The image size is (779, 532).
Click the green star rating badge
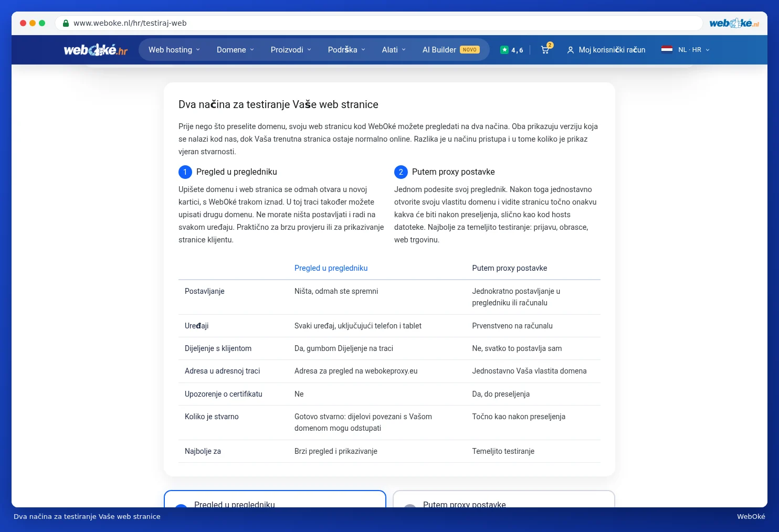(x=504, y=50)
